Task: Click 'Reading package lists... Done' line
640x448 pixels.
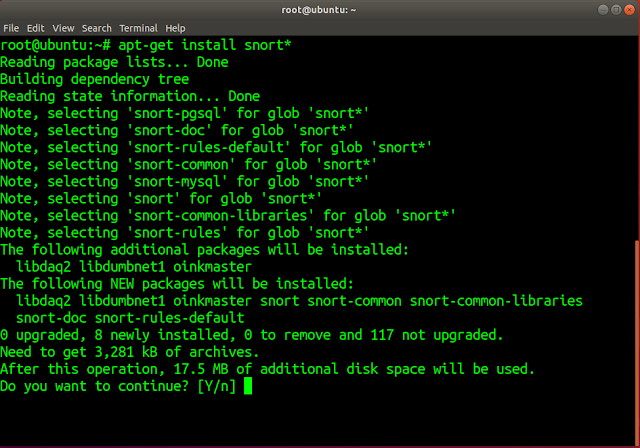Action: click(114, 62)
